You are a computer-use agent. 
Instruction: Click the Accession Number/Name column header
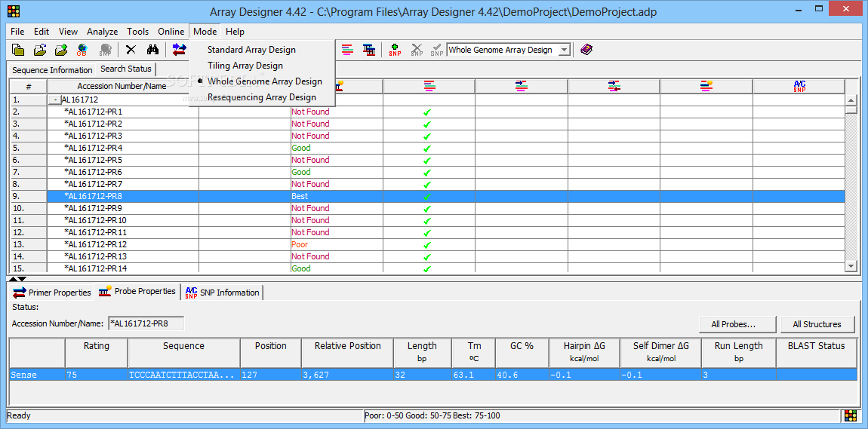(122, 86)
